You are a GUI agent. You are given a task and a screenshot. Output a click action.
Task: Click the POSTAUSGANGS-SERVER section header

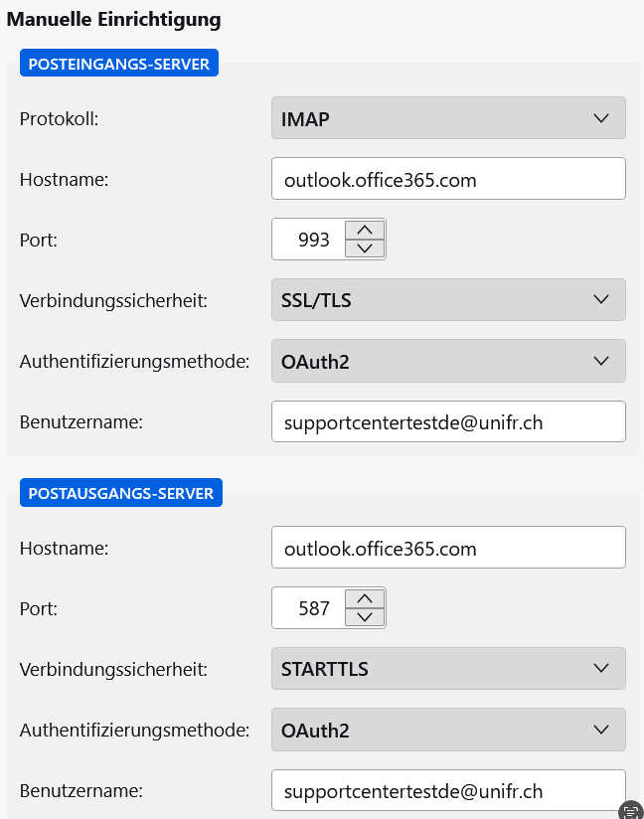pyautogui.click(x=121, y=492)
